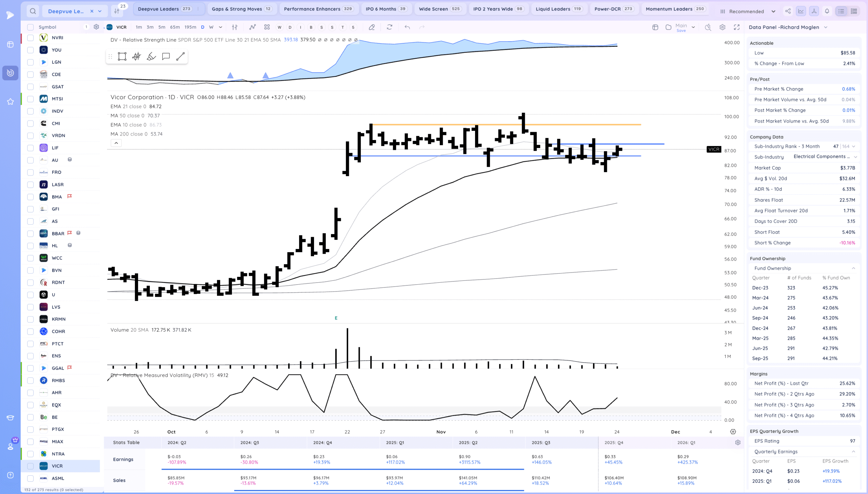Viewport: 868px width, 494px height.
Task: Select the rectangle drawing tool
Action: point(122,57)
